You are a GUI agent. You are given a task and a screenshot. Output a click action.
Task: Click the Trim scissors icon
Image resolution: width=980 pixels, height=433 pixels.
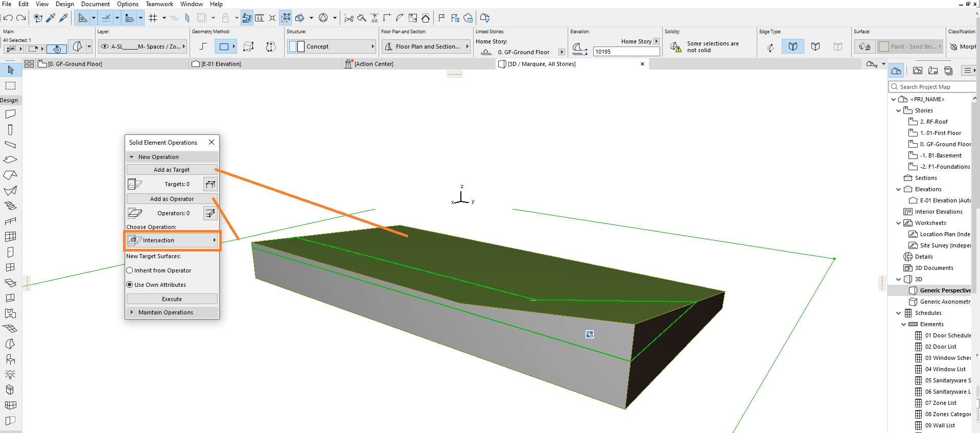point(349,18)
